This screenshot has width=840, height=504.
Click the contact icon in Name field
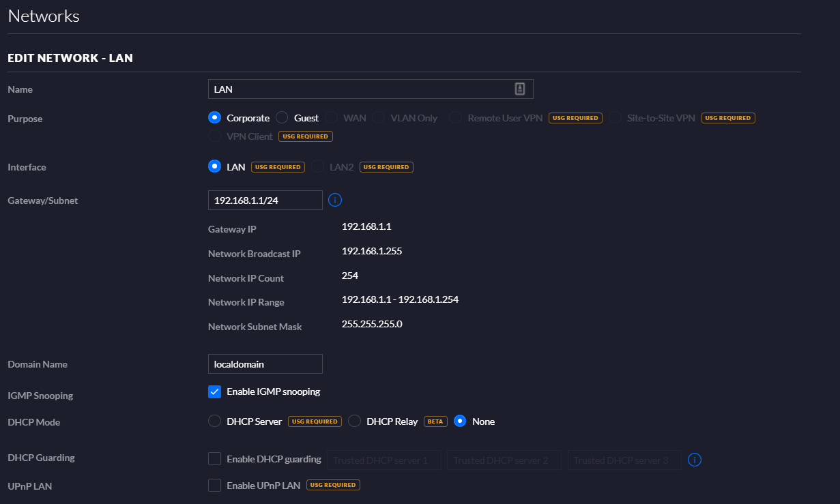519,89
